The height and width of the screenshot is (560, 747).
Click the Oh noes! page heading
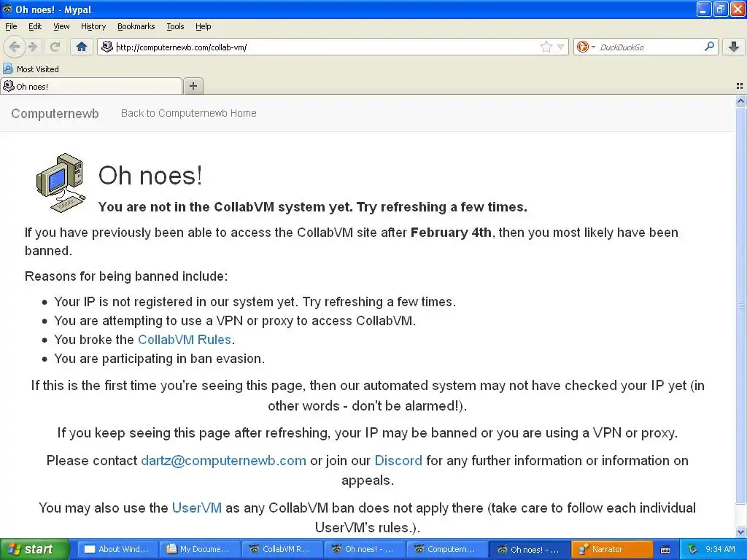(x=150, y=175)
